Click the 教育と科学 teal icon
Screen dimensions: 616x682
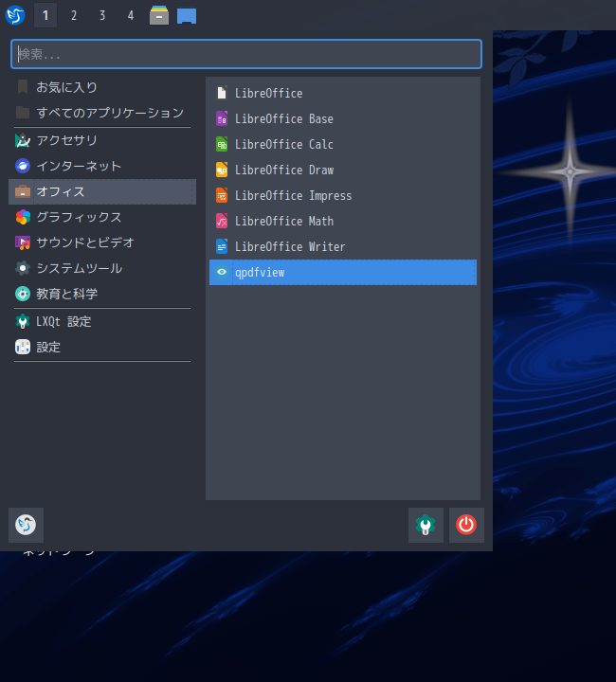[x=23, y=294]
